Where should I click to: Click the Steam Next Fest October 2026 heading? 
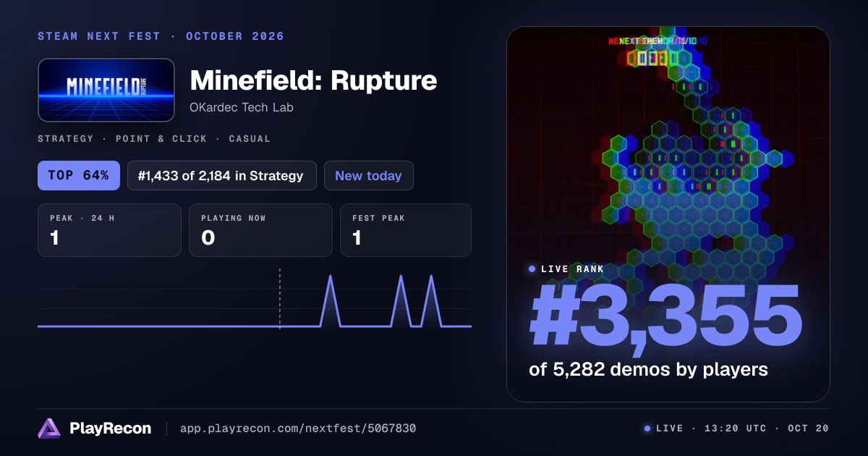(161, 36)
